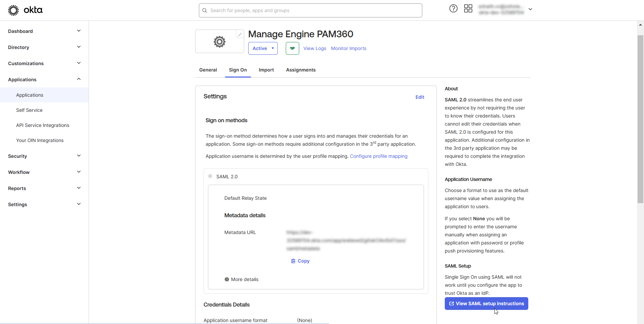Expand More details arrow icon

click(x=227, y=279)
